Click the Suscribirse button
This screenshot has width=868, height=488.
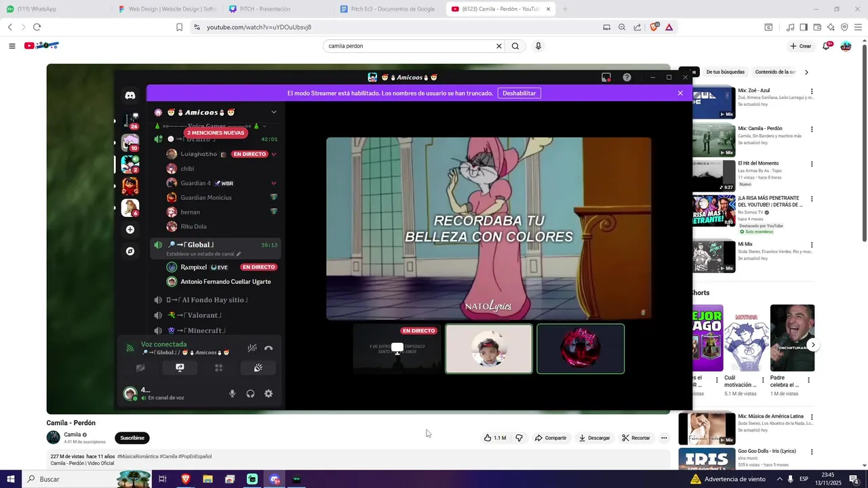132,438
